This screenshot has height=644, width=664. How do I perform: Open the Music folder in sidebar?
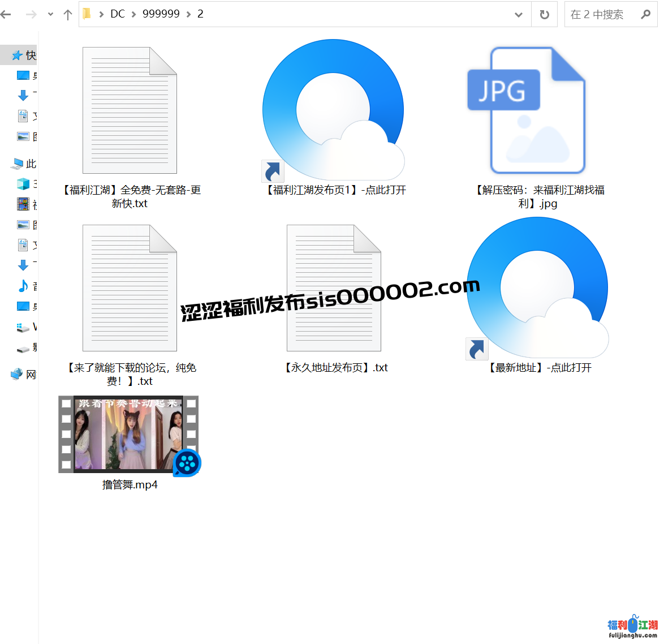(x=23, y=286)
